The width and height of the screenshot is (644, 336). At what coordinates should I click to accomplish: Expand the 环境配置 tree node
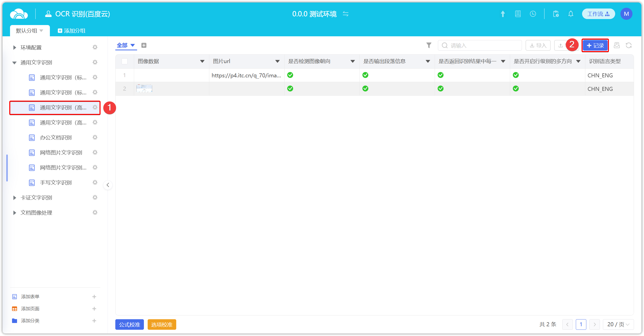[15, 48]
